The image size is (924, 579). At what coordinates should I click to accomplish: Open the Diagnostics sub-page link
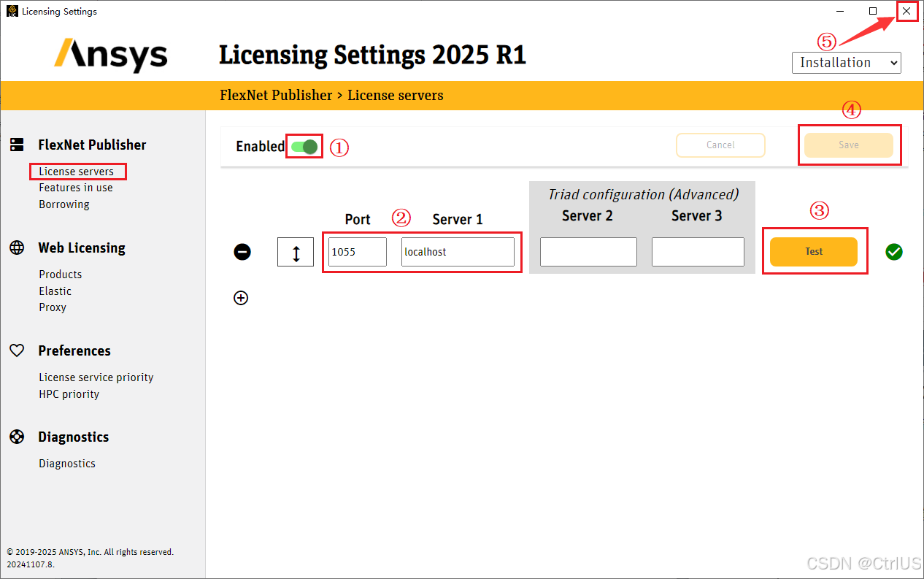(67, 464)
